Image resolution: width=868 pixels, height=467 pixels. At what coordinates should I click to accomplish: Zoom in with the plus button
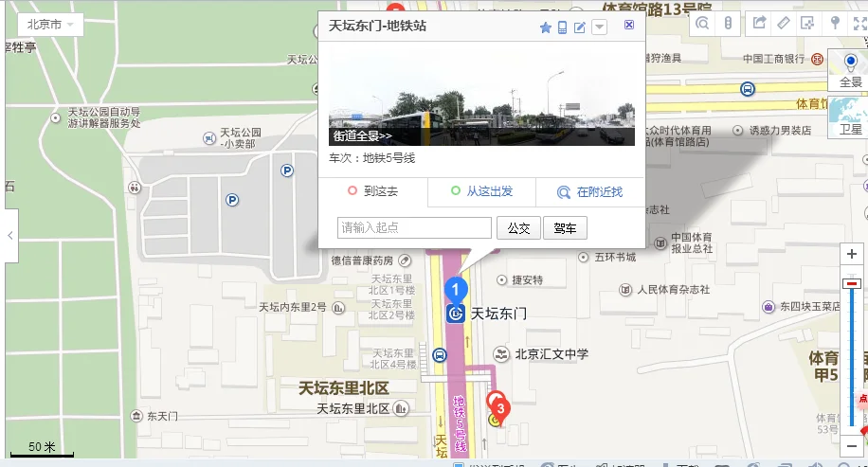851,255
